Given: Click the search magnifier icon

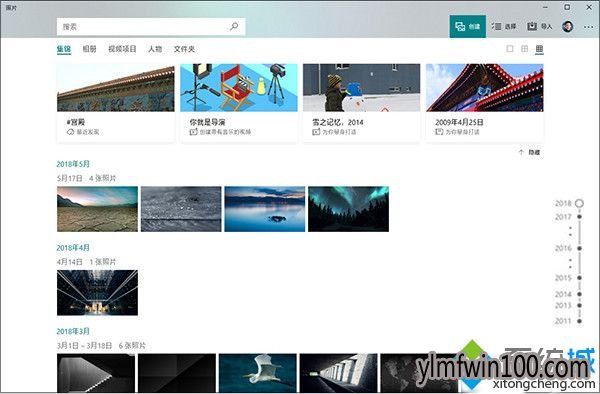Looking at the screenshot, I should tap(234, 26).
